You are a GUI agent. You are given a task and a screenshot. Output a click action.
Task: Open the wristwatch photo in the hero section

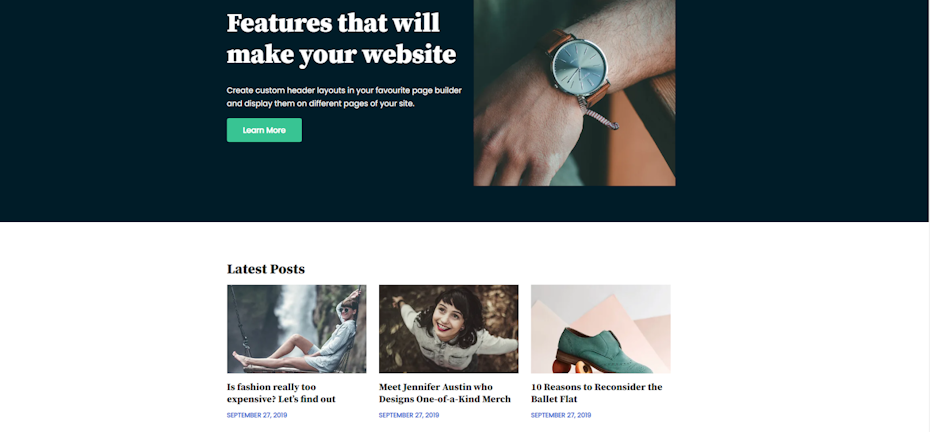574,93
